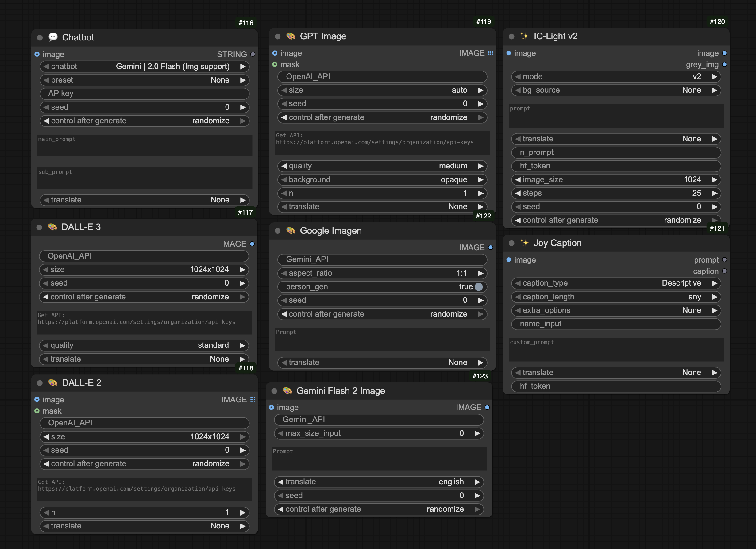The height and width of the screenshot is (549, 756).
Task: Click the custom_prompt text area in Joy Caption
Action: click(616, 349)
